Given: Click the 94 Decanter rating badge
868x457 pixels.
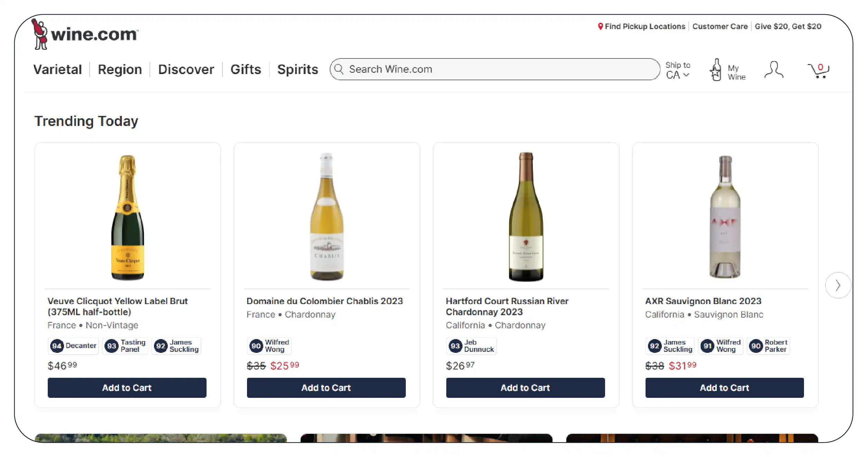Looking at the screenshot, I should click(73, 346).
